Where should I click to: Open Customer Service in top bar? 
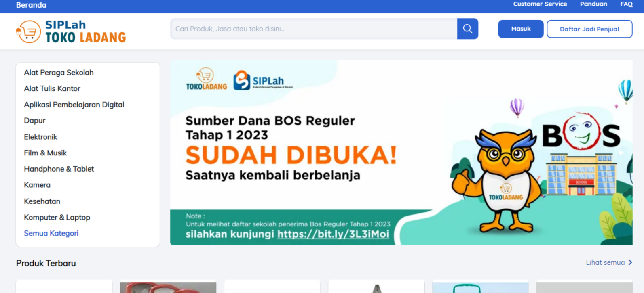[x=540, y=4]
